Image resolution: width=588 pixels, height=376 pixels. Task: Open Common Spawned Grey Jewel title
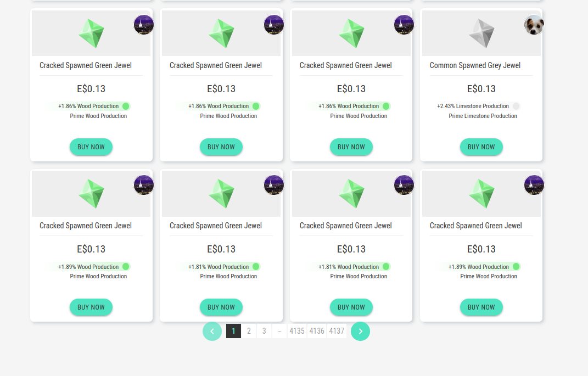pyautogui.click(x=475, y=65)
